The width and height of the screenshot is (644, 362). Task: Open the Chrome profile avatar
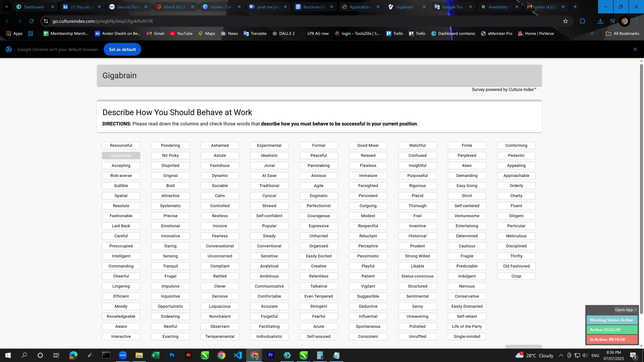(624, 21)
